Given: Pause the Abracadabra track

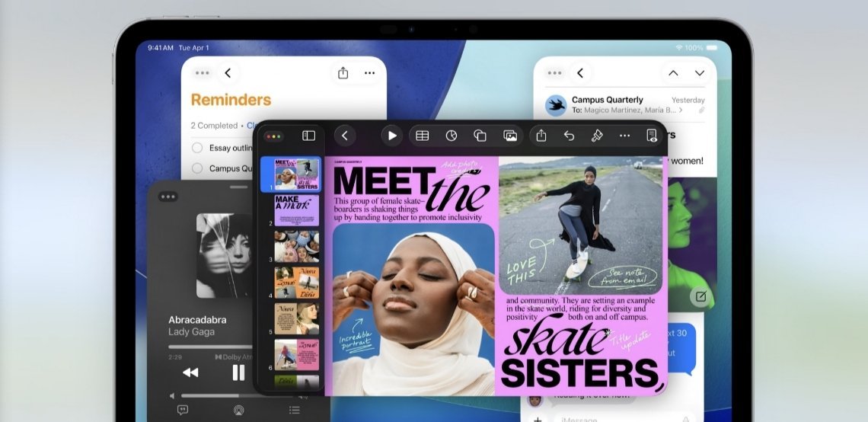Looking at the screenshot, I should coord(238,372).
